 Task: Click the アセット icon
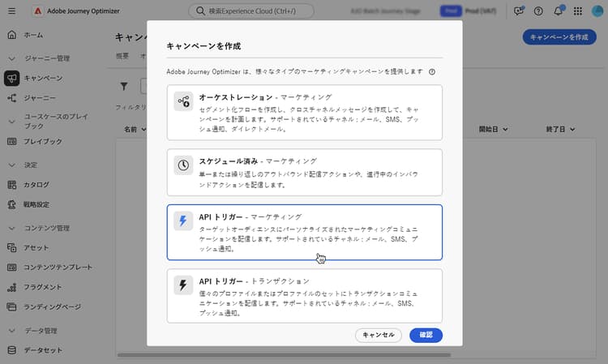pyautogui.click(x=12, y=247)
